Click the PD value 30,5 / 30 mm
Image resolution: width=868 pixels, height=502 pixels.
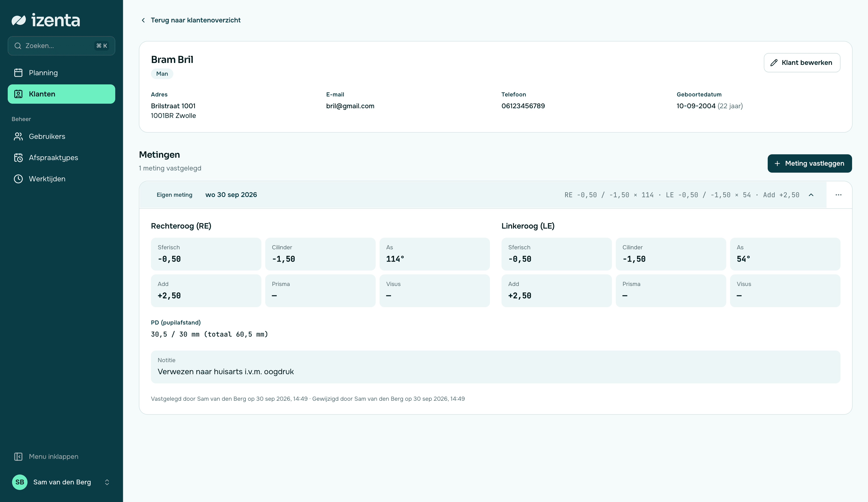[210, 334]
